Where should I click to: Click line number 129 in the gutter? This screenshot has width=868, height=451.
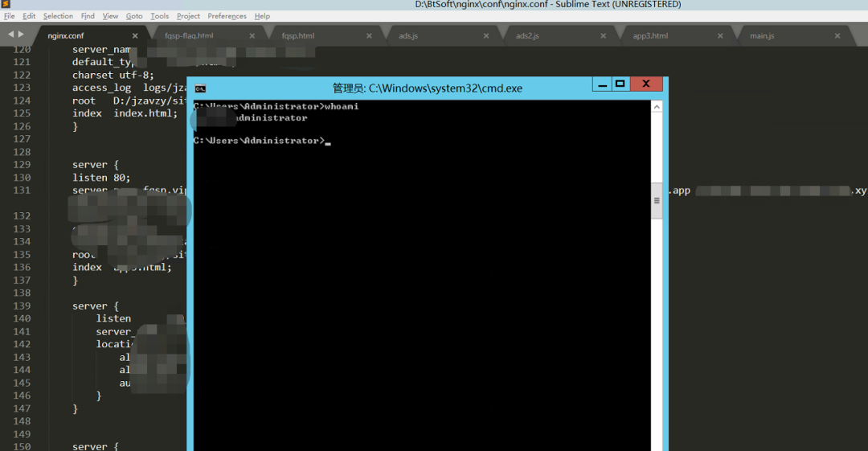[x=22, y=165]
